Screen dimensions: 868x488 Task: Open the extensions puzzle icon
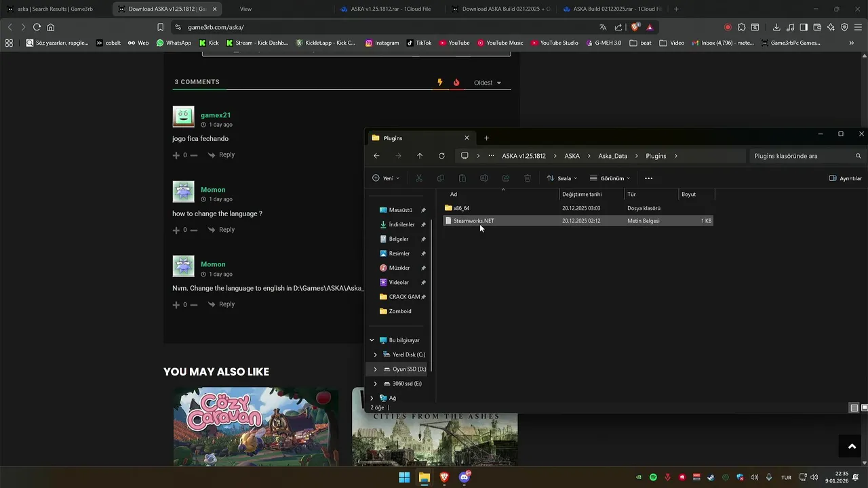pos(741,27)
